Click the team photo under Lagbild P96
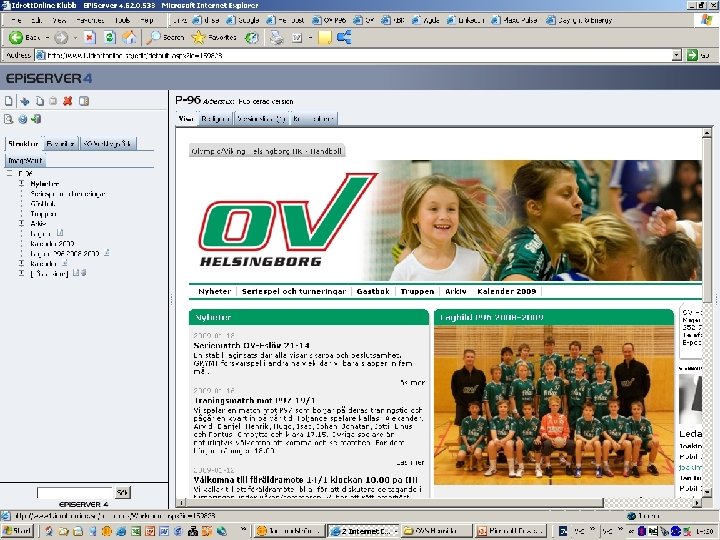This screenshot has width=720, height=540. point(553,405)
